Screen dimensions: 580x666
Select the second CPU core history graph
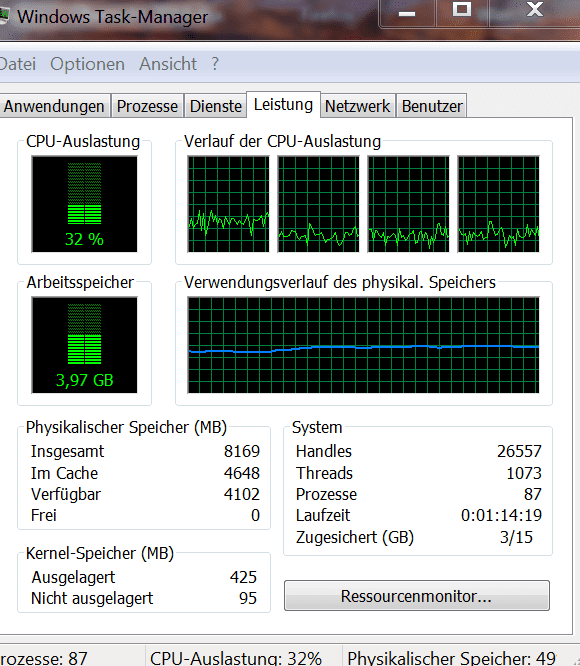click(318, 204)
